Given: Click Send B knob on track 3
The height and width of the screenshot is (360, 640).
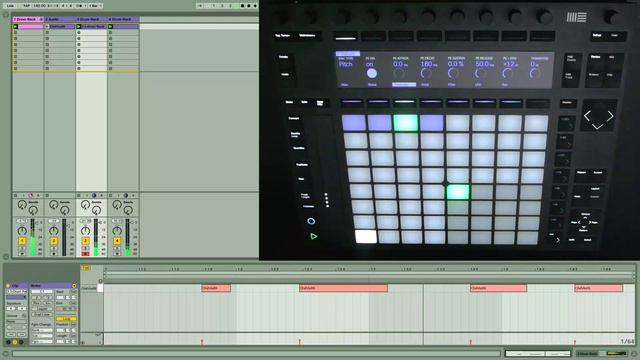Looking at the screenshot, I should coord(96,211).
